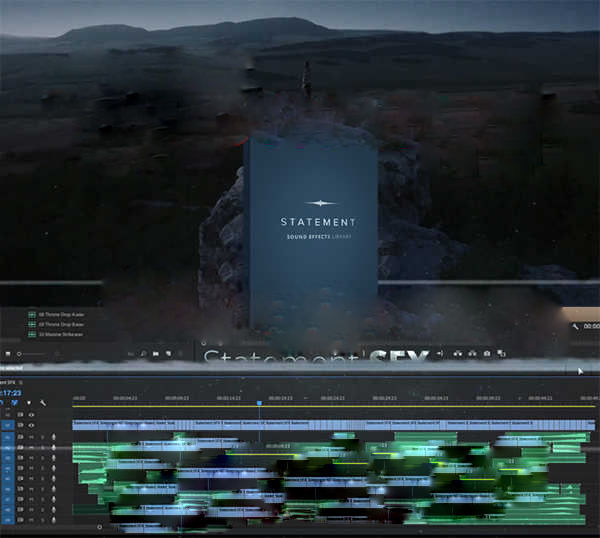The image size is (600, 538).
Task: Toggle A1 track targeting button
Action: point(8,437)
